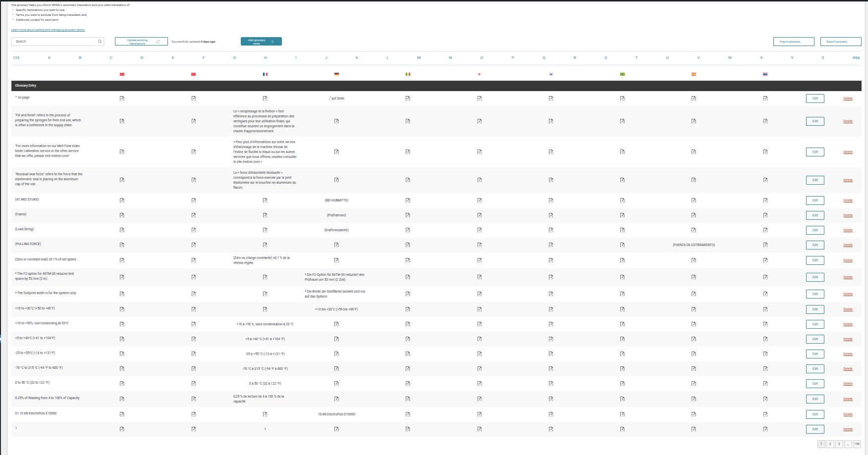The width and height of the screenshot is (868, 455).
Task: Add German translation for '(PULLING FORCE)' entry
Action: coord(336,245)
